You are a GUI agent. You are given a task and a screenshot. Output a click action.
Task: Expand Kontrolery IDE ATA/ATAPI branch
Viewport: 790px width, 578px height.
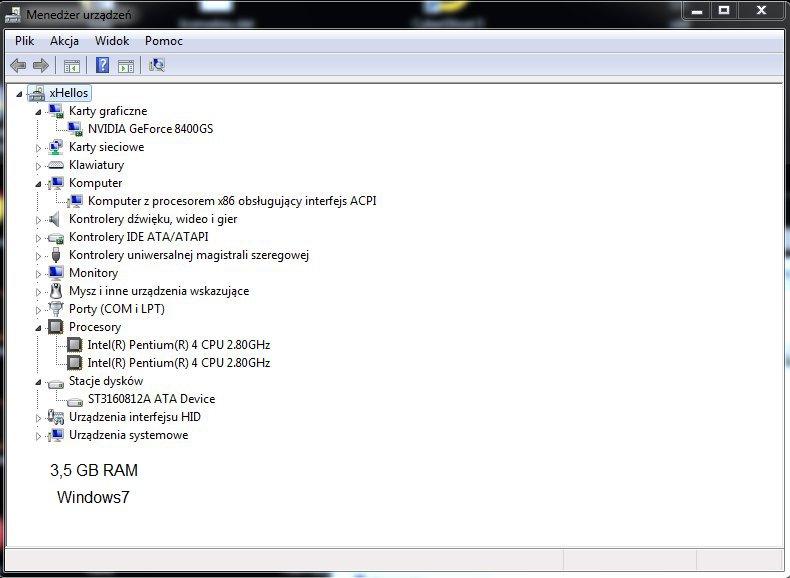(x=38, y=238)
